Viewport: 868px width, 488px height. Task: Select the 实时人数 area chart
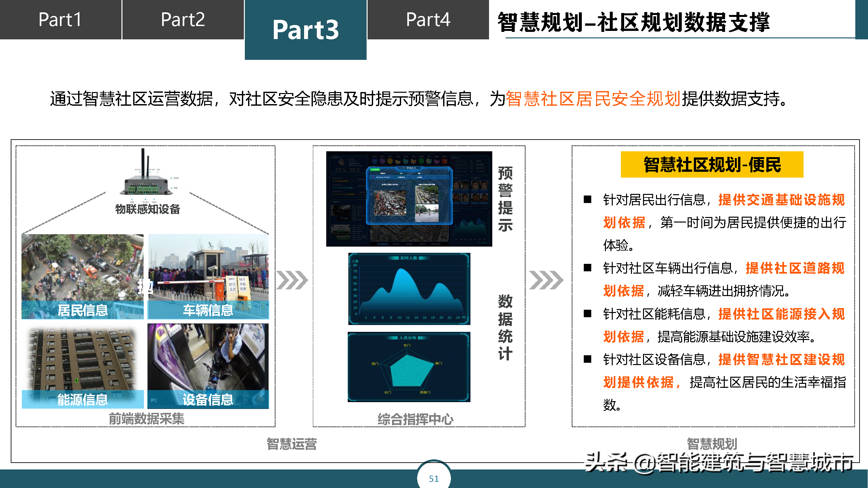409,289
